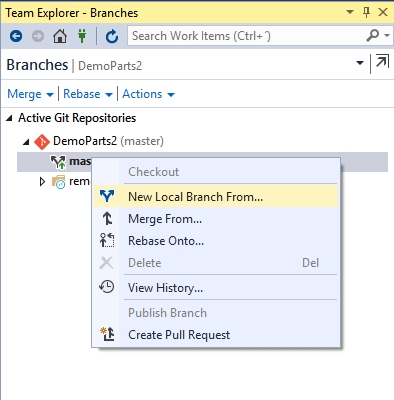
Task: Undock the Branches page with arrow icon
Action: [x=382, y=61]
